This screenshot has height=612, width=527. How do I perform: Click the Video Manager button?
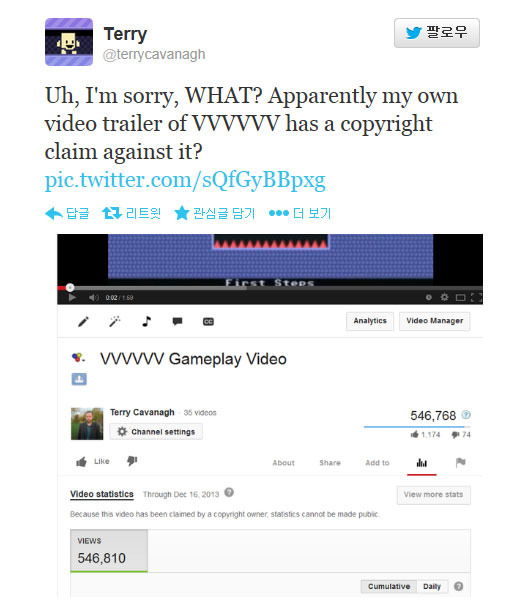pos(434,321)
